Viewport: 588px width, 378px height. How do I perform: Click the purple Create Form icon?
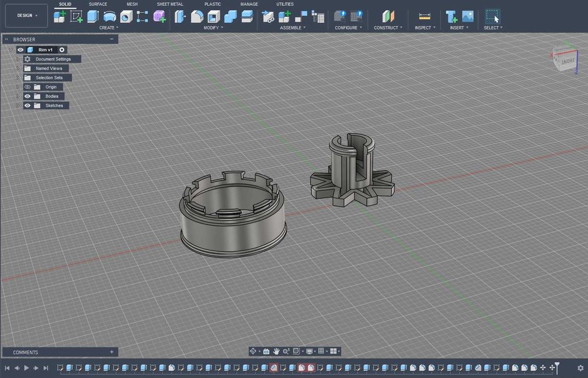159,16
